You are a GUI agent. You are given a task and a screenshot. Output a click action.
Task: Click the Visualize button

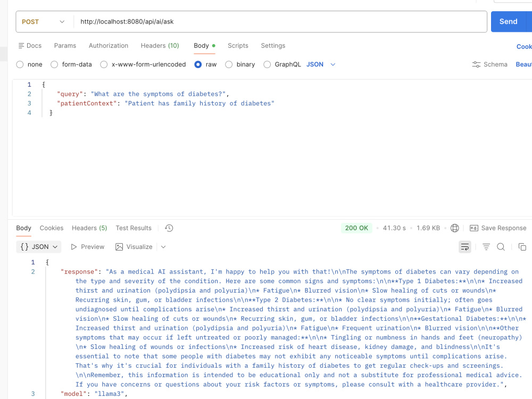[x=134, y=247]
